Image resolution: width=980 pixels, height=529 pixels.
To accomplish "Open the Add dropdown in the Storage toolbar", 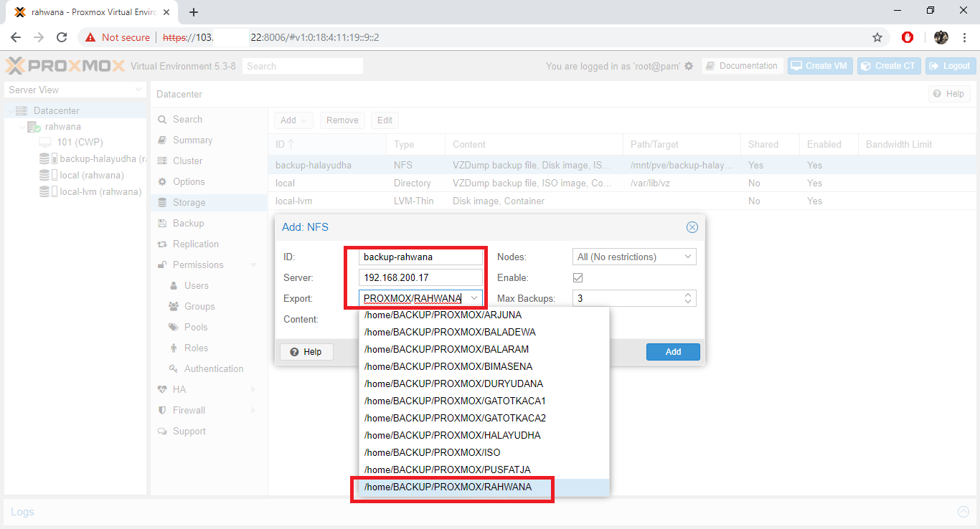I will click(293, 120).
